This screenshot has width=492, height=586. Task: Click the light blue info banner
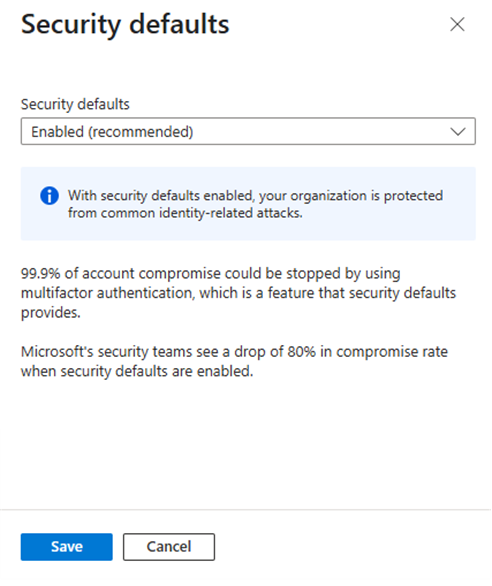[x=248, y=204]
